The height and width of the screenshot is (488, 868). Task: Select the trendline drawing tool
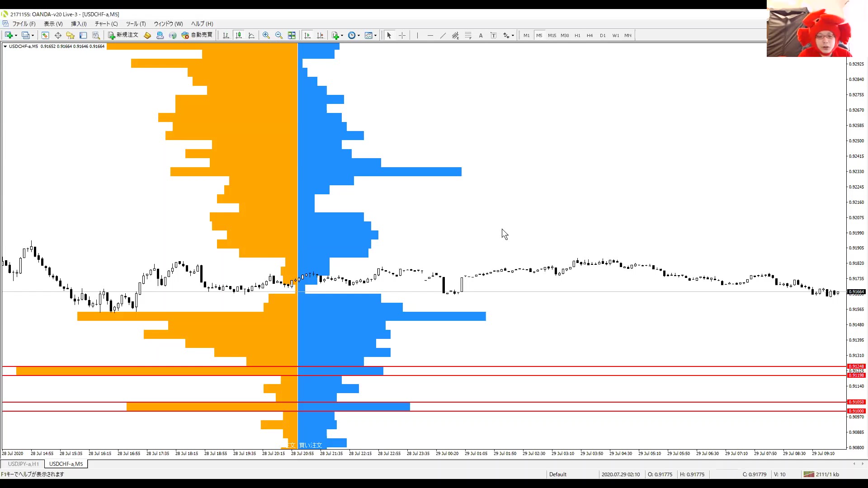(443, 35)
